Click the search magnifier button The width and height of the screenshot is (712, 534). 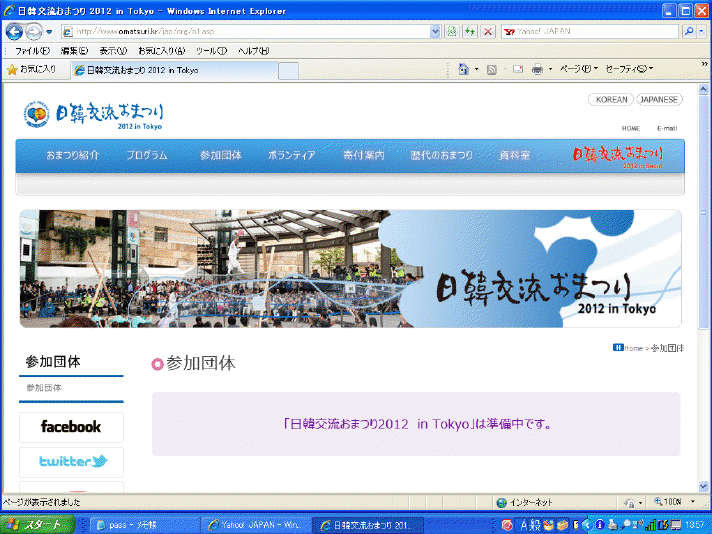click(689, 31)
